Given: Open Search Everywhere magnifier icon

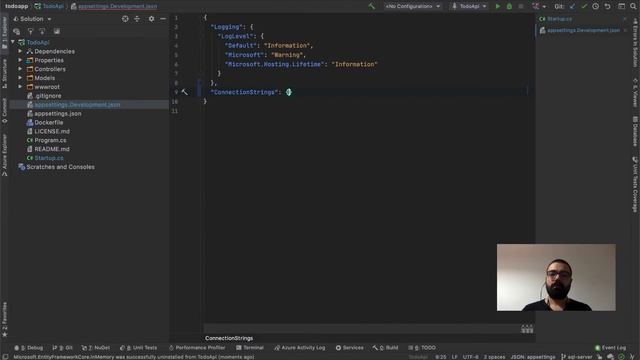Looking at the screenshot, I should [633, 6].
